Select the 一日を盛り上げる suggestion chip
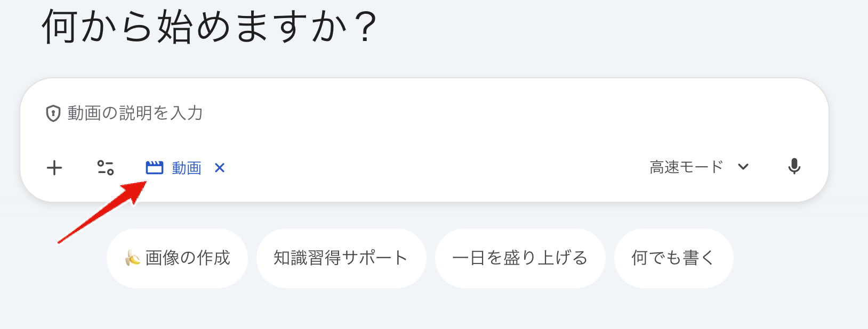This screenshot has width=868, height=329. click(520, 258)
